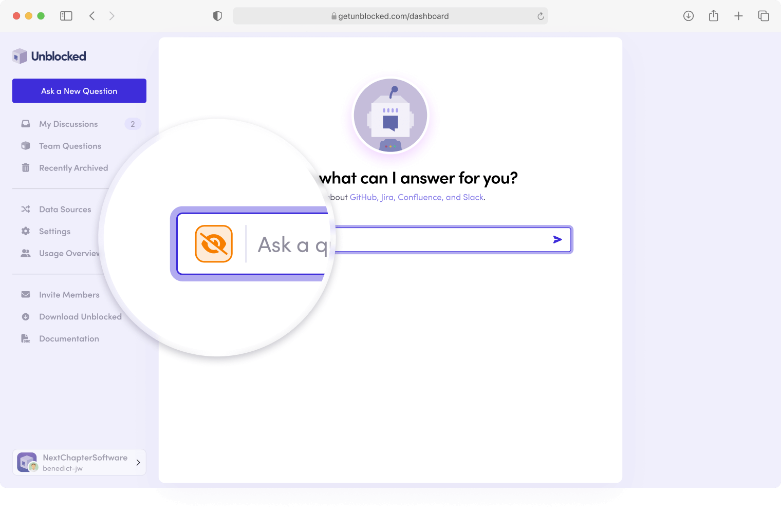Click the Invite Members envelope icon
This screenshot has width=781, height=532.
26,295
